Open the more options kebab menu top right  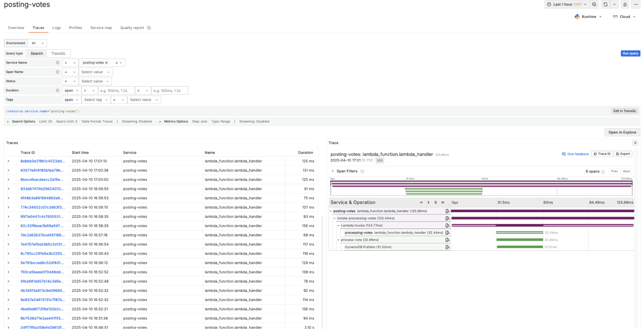pos(636,4)
